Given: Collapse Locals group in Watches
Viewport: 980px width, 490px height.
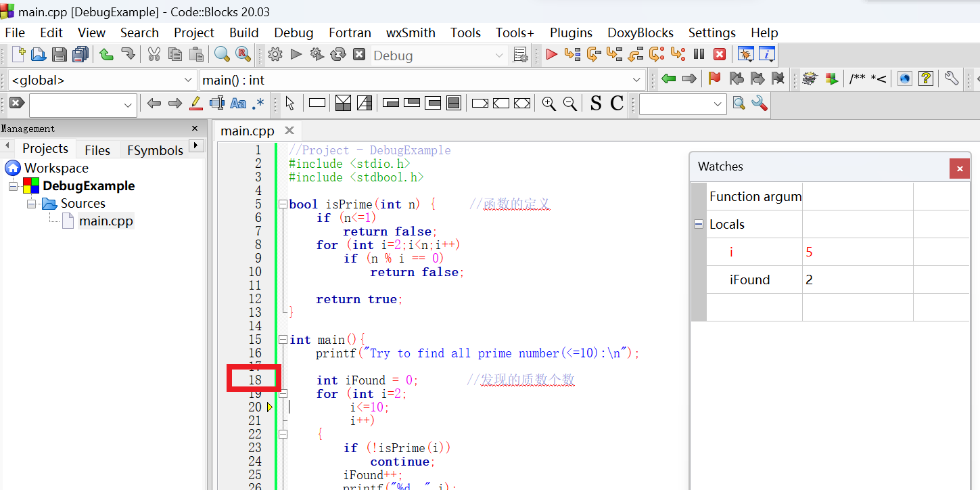Looking at the screenshot, I should (x=699, y=224).
